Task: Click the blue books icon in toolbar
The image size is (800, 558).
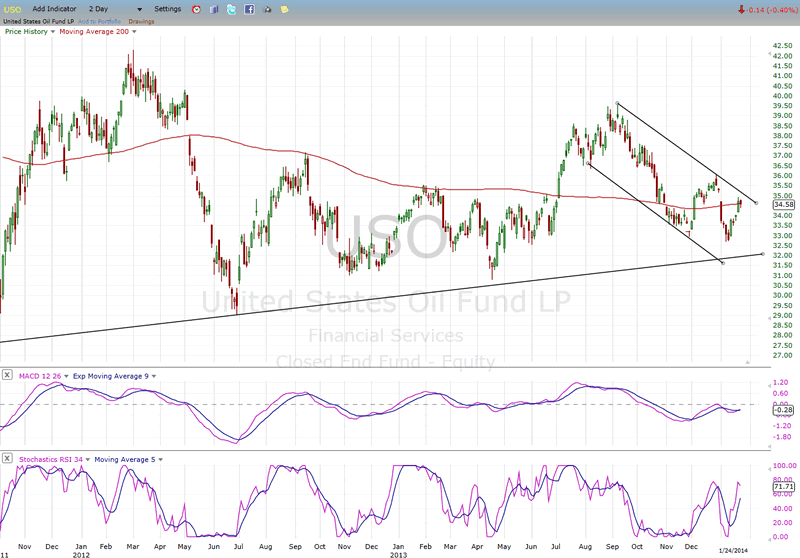Action: click(214, 9)
